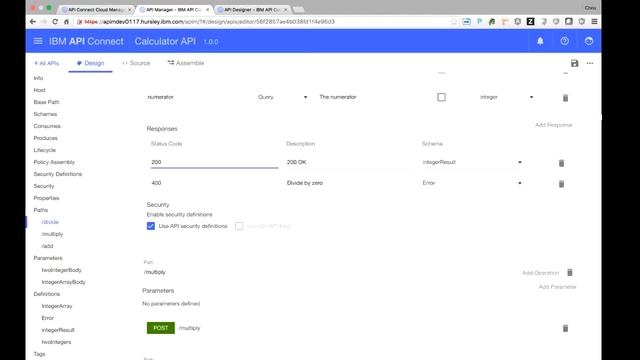The width and height of the screenshot is (640, 360).
Task: Select the /divide path in sidebar
Action: (50, 222)
